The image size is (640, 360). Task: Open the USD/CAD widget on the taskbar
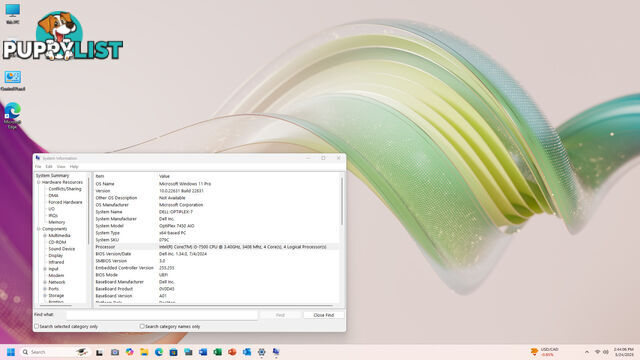click(x=544, y=352)
